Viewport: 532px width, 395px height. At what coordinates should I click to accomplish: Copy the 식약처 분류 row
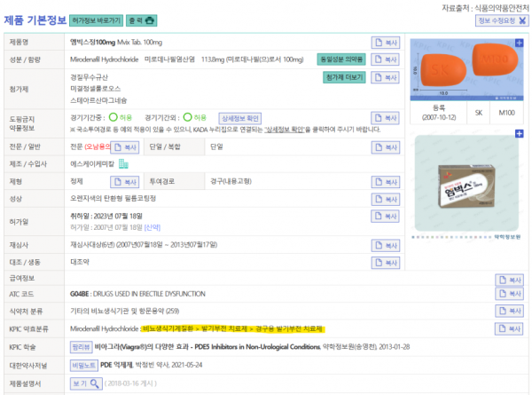[509, 311]
